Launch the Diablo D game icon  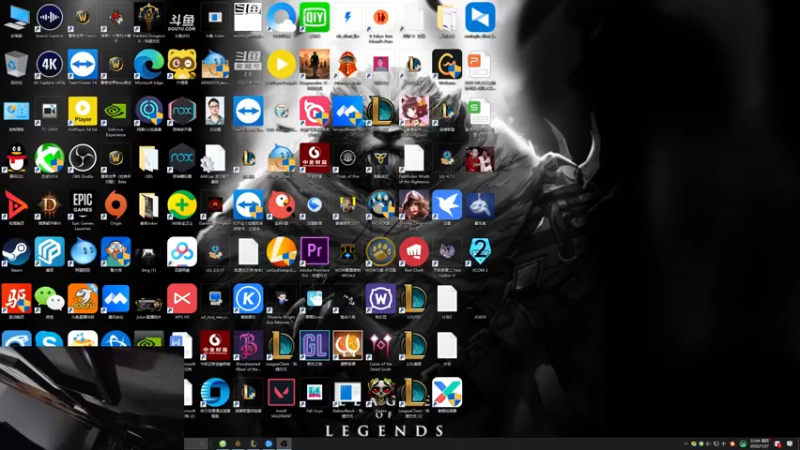click(x=49, y=205)
